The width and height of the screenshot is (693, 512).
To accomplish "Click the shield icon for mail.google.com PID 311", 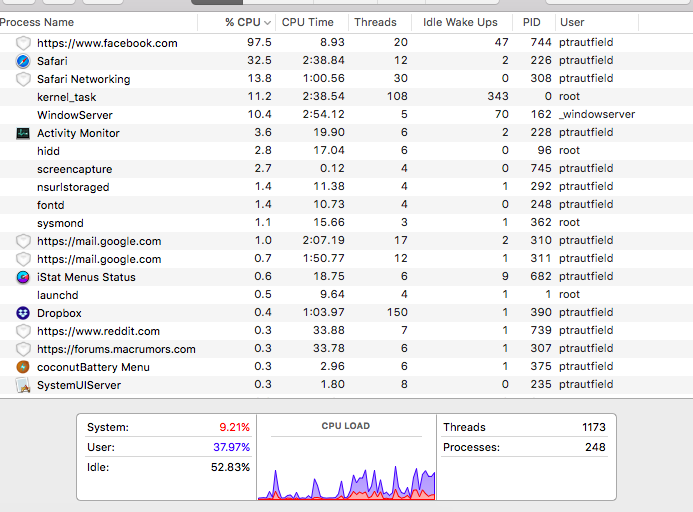I will (x=23, y=259).
